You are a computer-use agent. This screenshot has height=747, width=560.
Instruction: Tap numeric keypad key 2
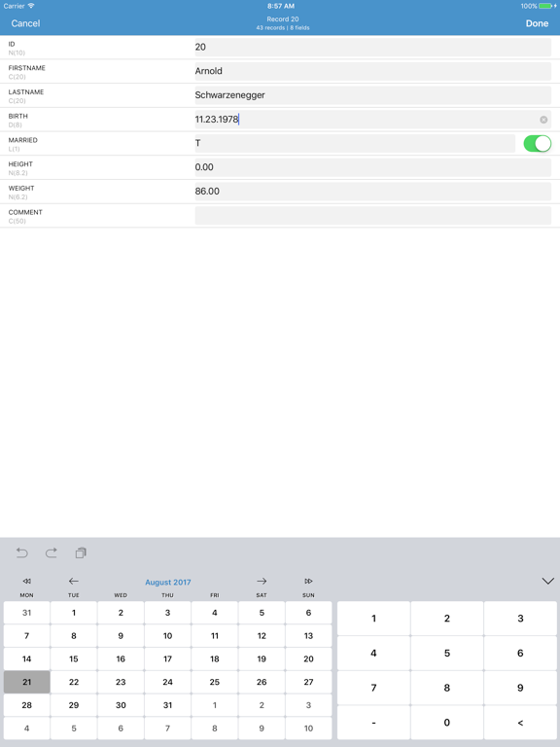point(446,619)
